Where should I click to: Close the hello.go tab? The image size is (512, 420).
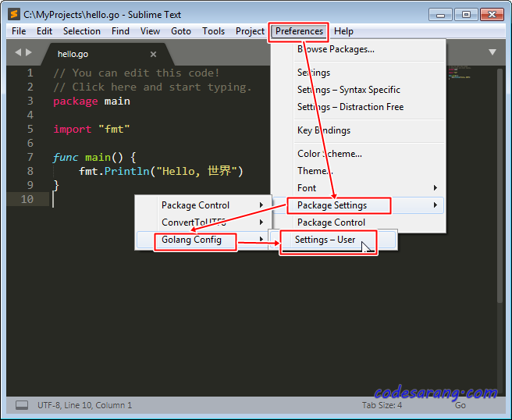click(x=153, y=54)
